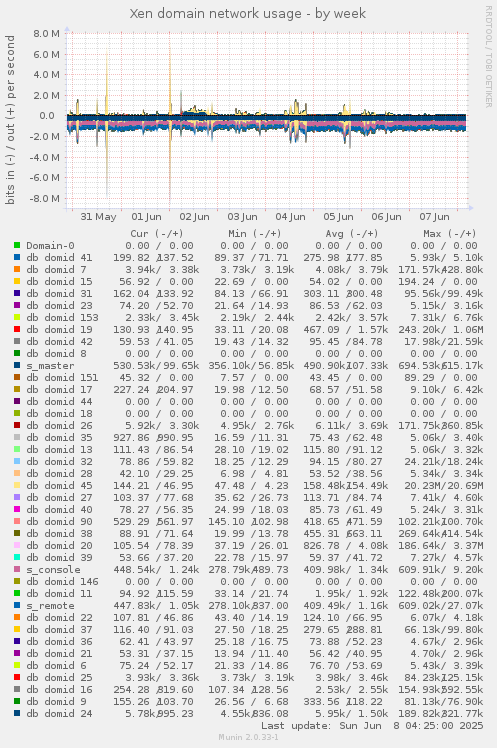Screen dimensions: 497x748
Task: Click the 'db domid 90' legend label
Action: tap(59, 521)
